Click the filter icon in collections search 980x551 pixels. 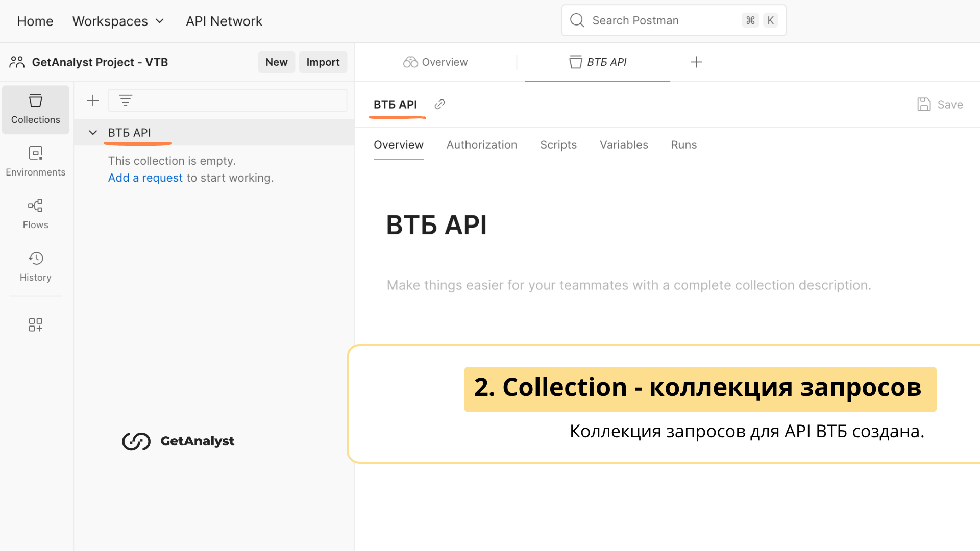click(x=126, y=101)
